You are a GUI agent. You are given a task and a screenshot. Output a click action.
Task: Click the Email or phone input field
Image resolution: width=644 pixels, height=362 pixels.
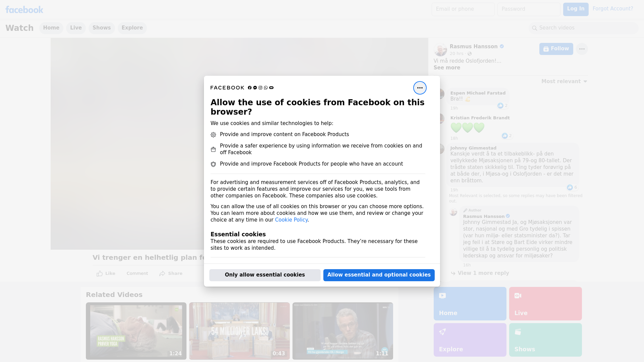(463, 9)
